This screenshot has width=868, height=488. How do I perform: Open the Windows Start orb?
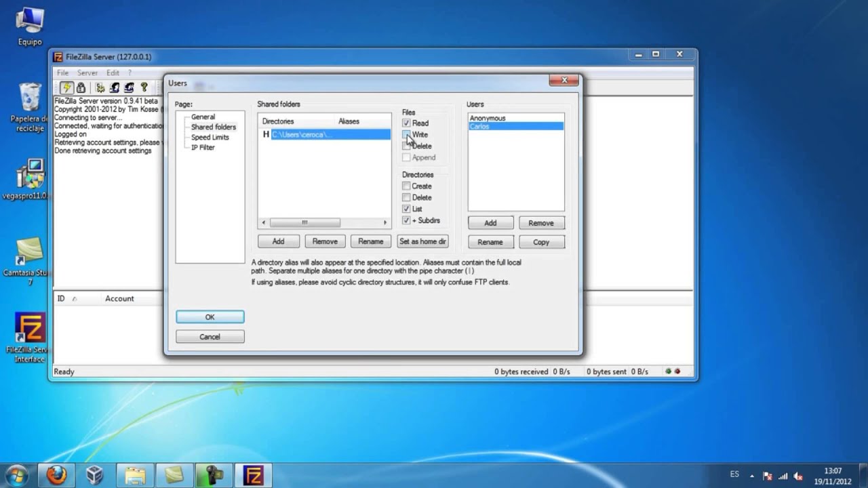coord(17,475)
